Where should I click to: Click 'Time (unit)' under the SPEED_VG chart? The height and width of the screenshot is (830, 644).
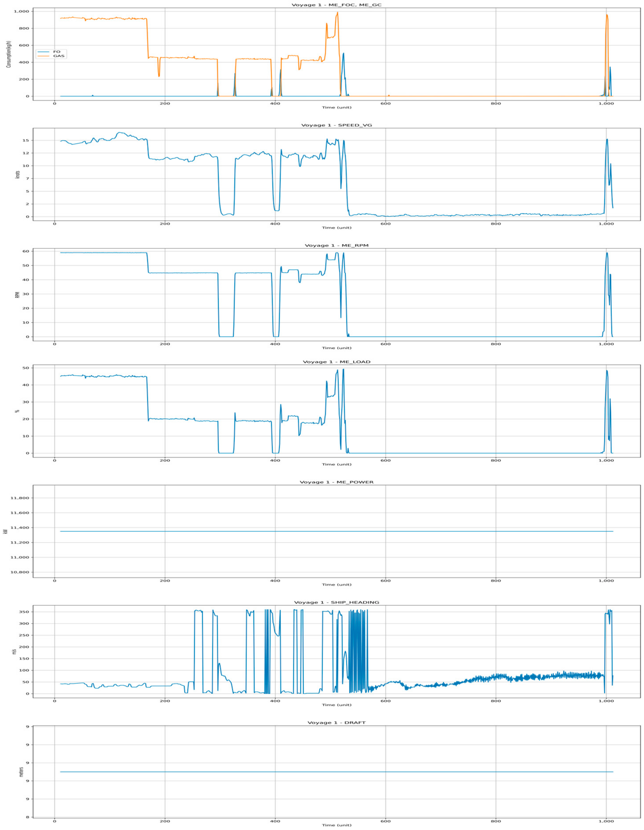point(336,228)
